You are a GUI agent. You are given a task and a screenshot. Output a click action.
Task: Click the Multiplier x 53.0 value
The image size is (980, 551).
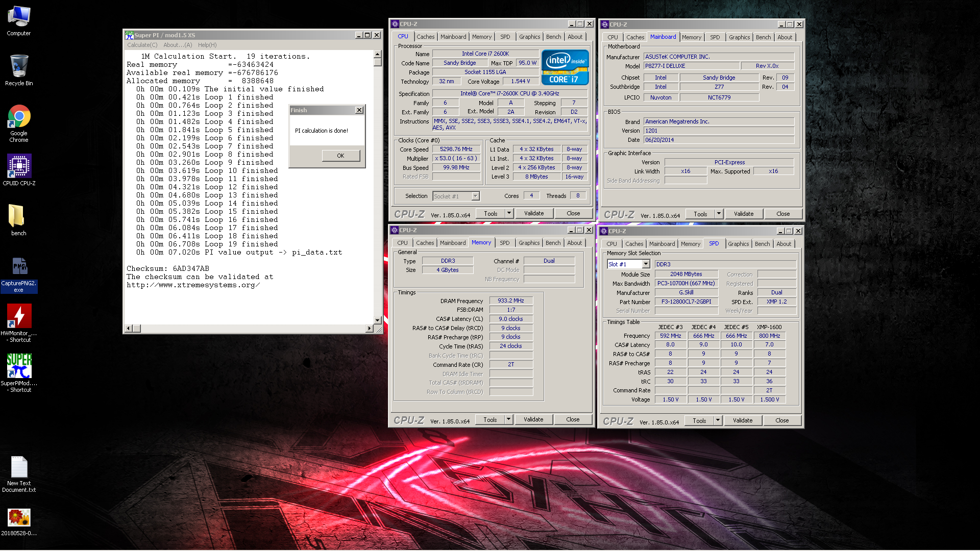[x=456, y=158]
